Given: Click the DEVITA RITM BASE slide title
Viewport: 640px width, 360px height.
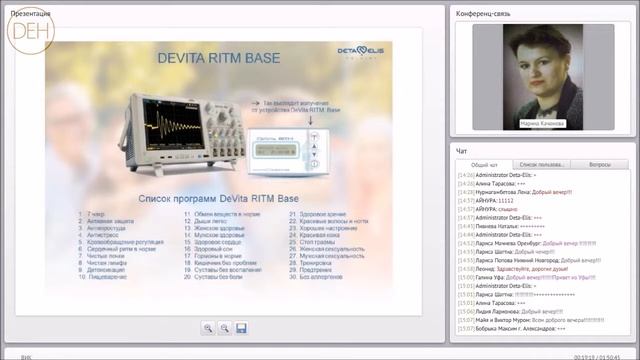Looking at the screenshot, I should 219,58.
